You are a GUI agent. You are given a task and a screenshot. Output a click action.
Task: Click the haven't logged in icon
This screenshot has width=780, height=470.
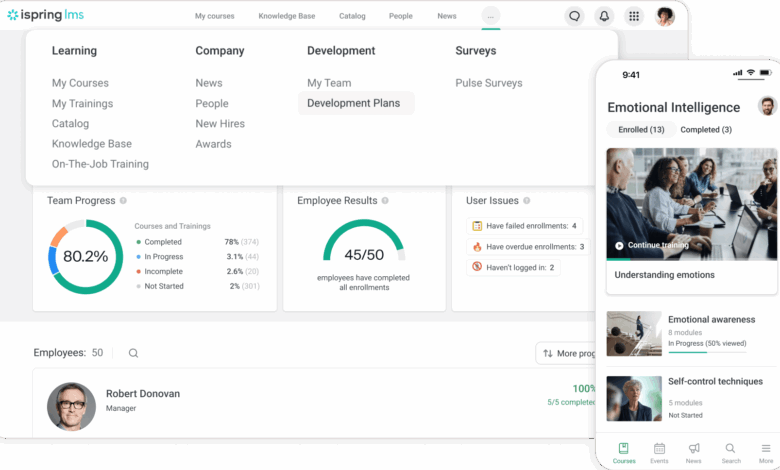click(477, 267)
